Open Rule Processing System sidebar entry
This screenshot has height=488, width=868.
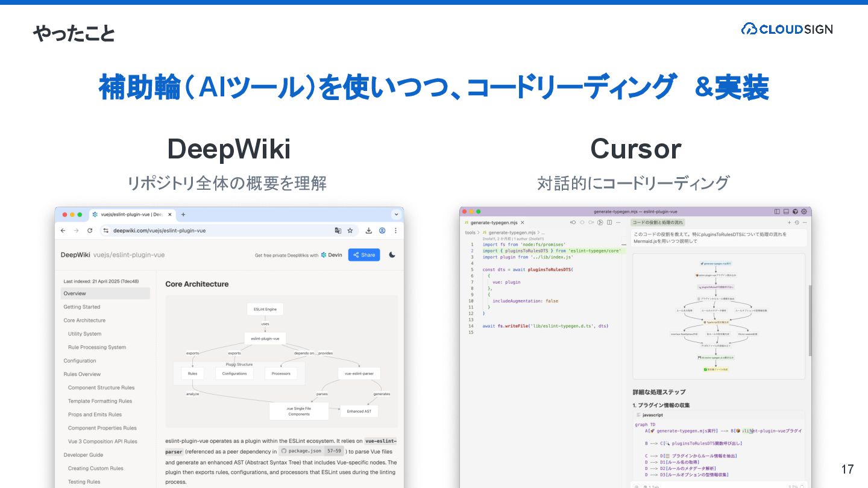(x=97, y=347)
